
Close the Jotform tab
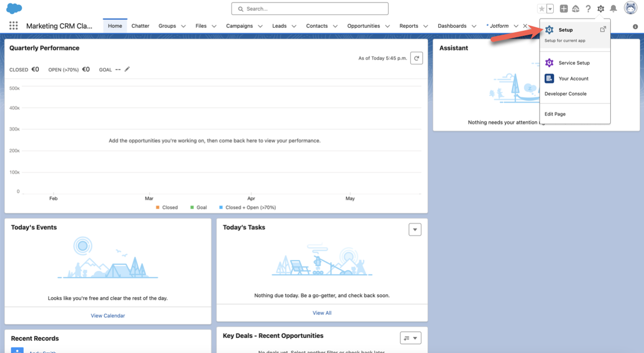coord(525,26)
